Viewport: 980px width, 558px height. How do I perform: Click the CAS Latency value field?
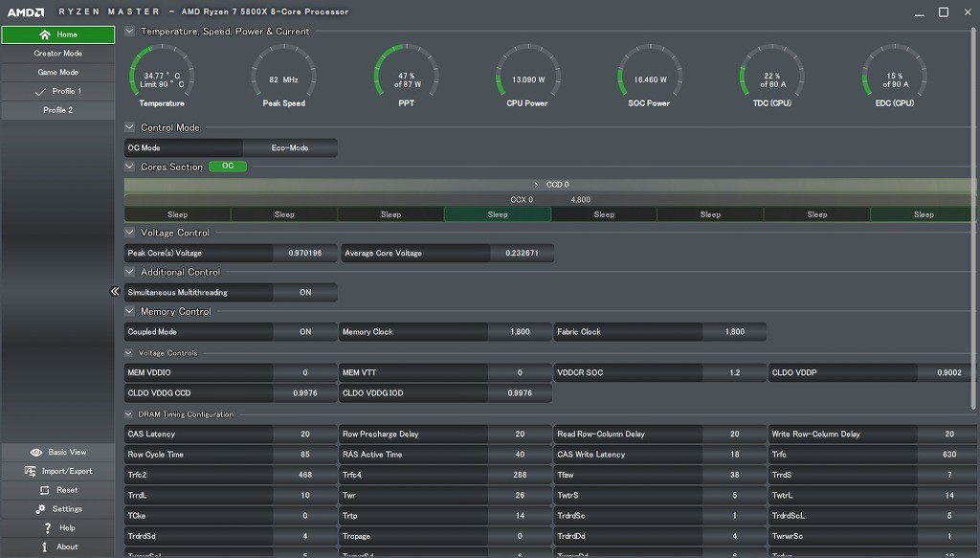tap(304, 435)
